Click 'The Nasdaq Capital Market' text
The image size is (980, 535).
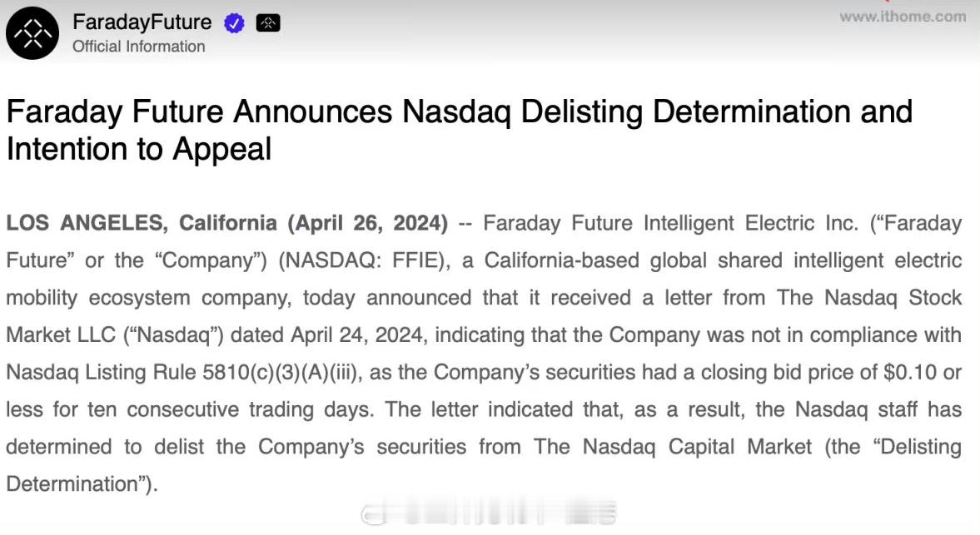tap(673, 447)
